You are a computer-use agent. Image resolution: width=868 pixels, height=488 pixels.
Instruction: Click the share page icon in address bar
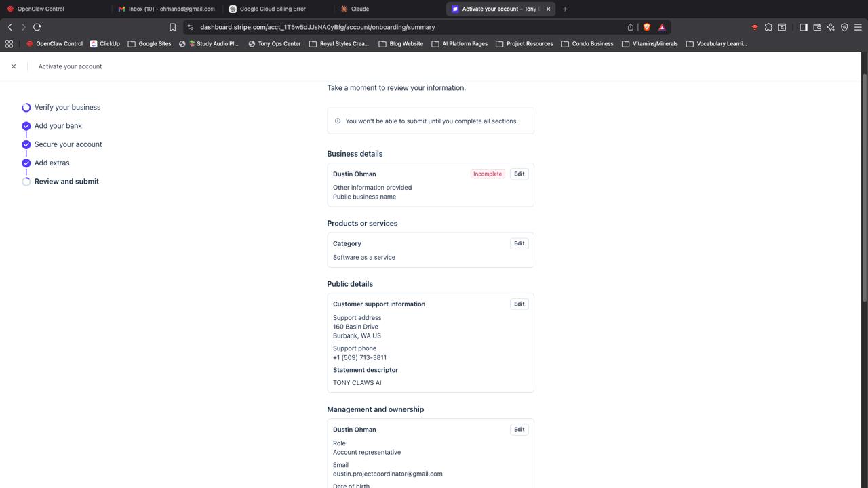pos(631,27)
